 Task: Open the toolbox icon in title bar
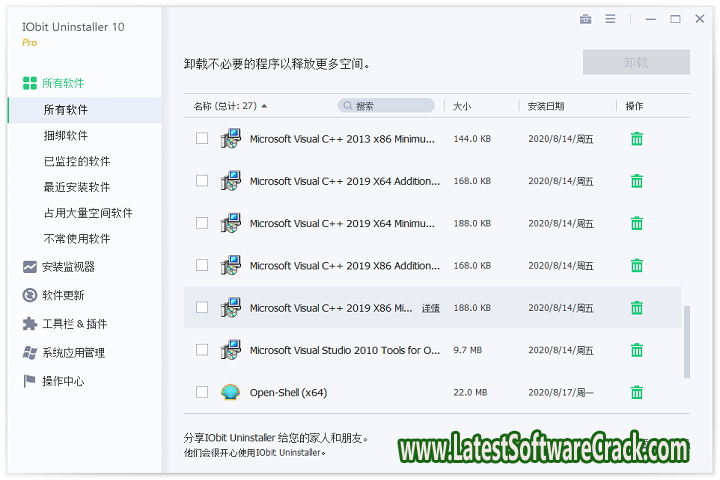point(585,19)
